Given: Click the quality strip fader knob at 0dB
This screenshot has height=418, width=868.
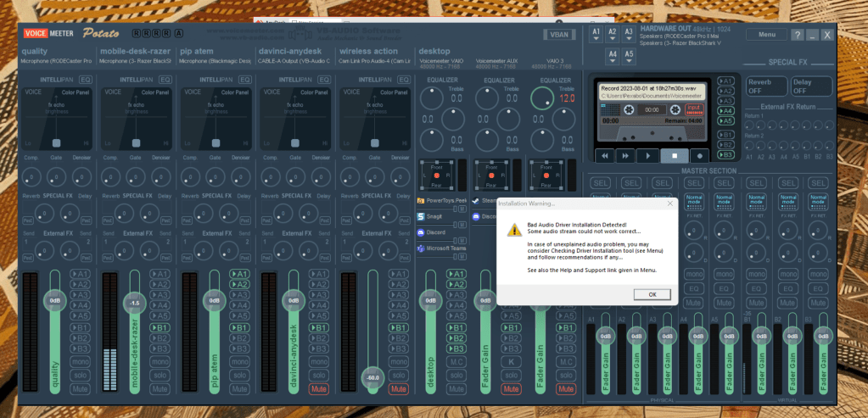Looking at the screenshot, I should (54, 300).
